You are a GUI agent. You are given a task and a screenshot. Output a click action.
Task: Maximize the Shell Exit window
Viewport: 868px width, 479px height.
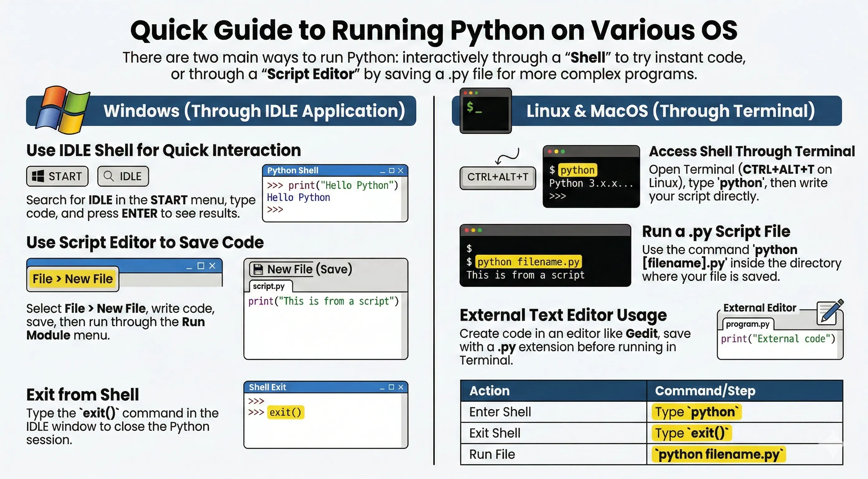pos(391,387)
